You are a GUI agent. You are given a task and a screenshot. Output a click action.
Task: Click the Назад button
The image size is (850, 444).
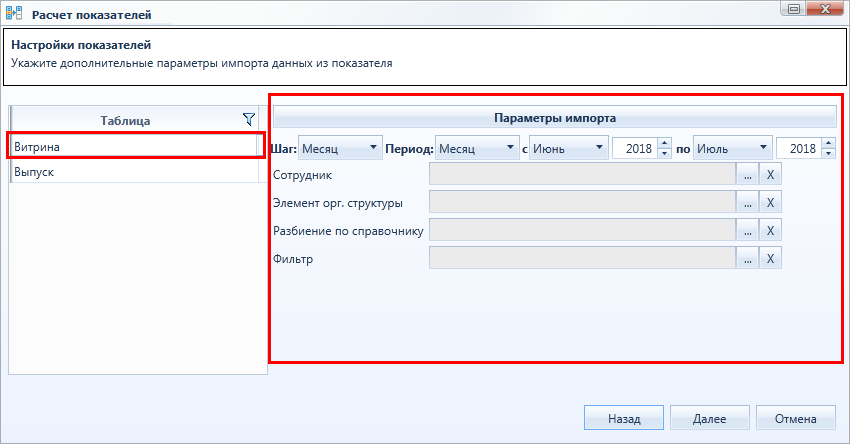[624, 418]
